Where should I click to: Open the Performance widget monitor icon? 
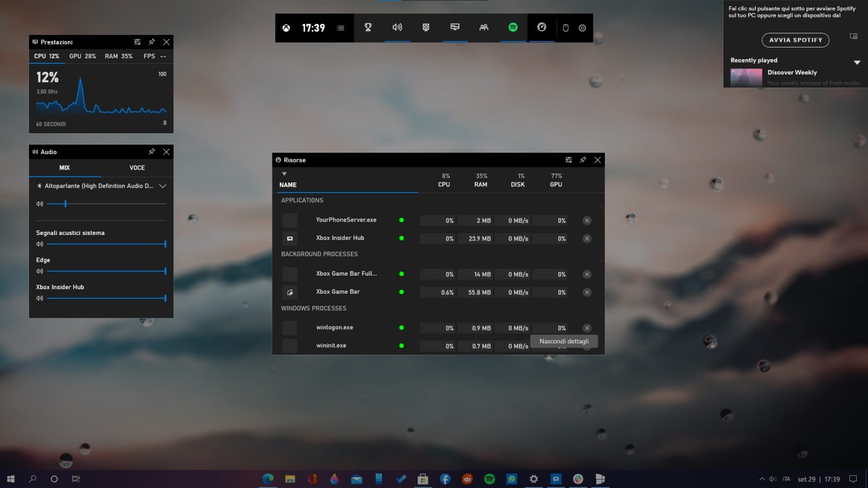455,27
